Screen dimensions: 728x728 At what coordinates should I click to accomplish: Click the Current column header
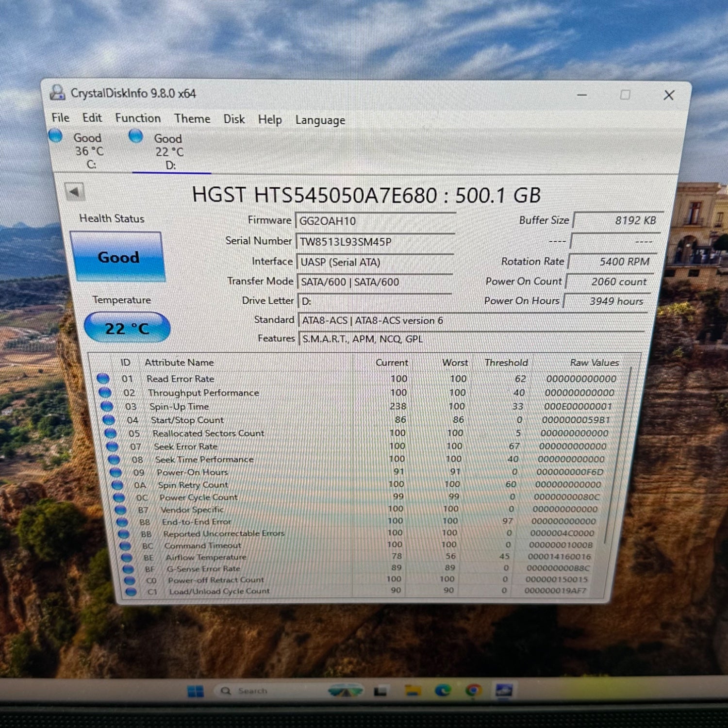(x=392, y=363)
